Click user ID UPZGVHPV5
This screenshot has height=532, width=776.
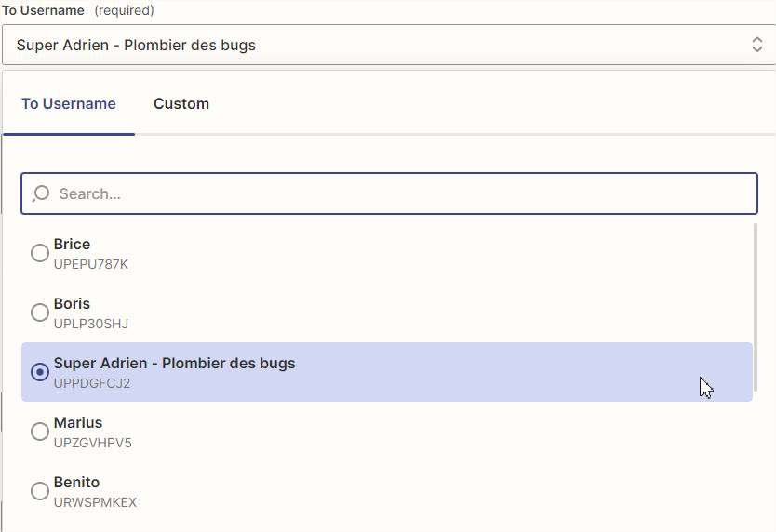coord(93,443)
